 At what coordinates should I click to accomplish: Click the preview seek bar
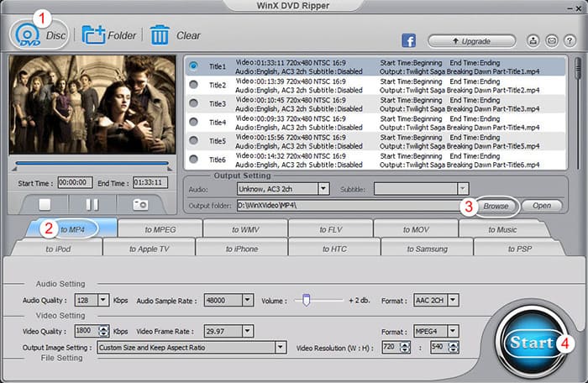click(92, 163)
